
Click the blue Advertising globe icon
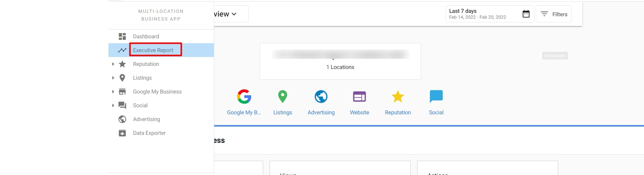coord(321,97)
